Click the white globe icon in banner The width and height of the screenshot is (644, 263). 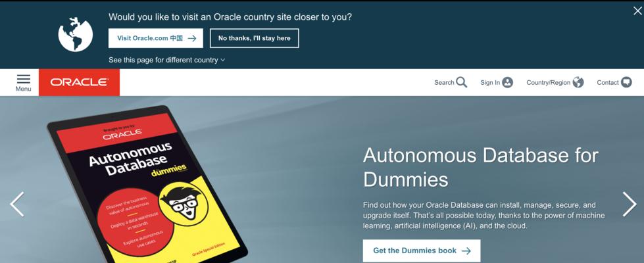click(76, 34)
